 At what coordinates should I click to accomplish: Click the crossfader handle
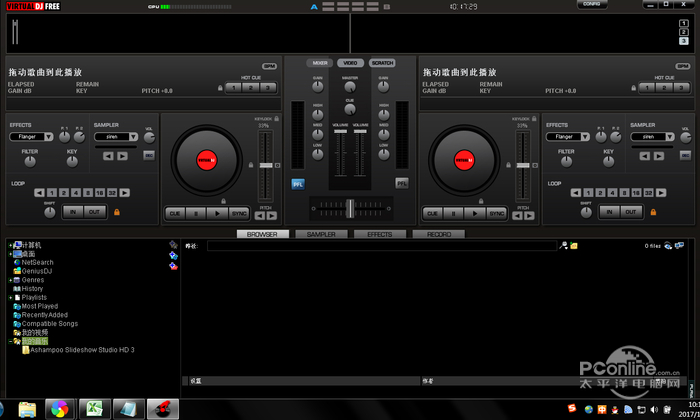[x=350, y=208]
